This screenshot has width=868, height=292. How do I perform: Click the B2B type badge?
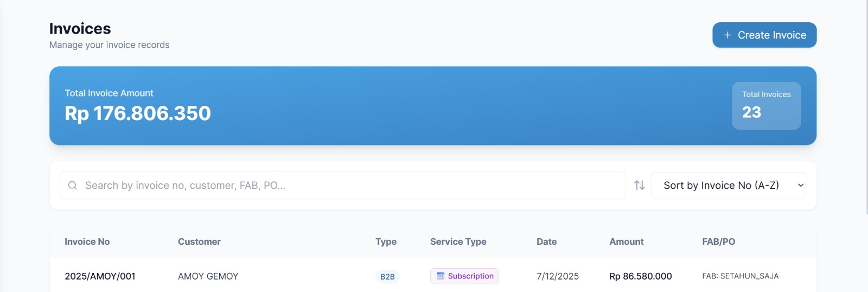point(387,277)
